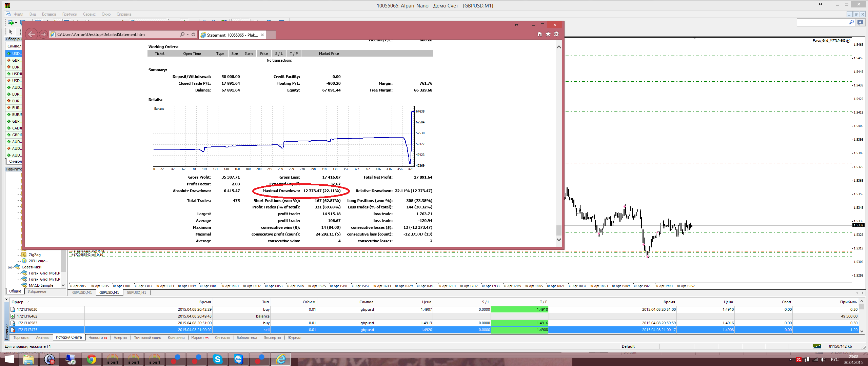
Task: Switch to the first GBPUSD,M1 chart tab
Action: click(82, 292)
